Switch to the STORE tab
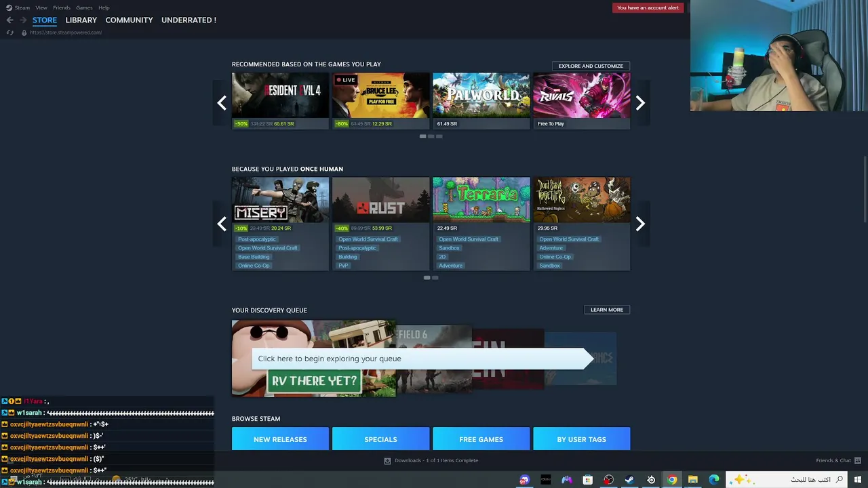 (45, 20)
